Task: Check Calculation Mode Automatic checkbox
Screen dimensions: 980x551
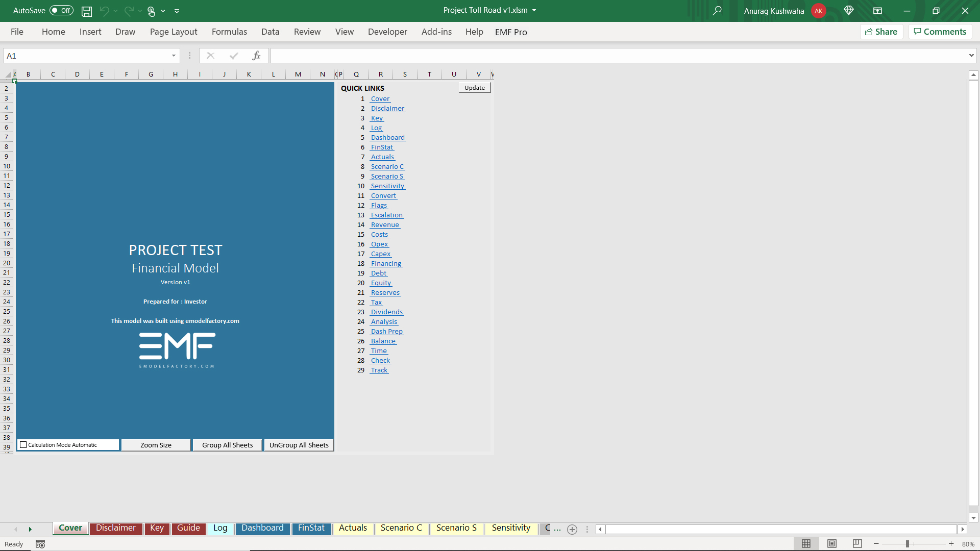Action: click(23, 445)
